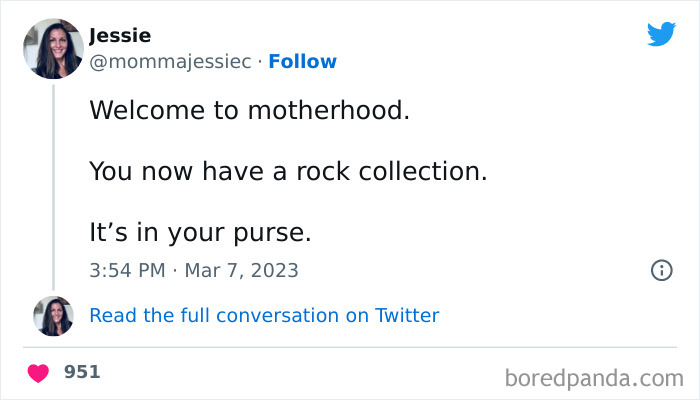This screenshot has height=400, width=700.
Task: Click small avatar beside conversation link
Action: tap(52, 316)
